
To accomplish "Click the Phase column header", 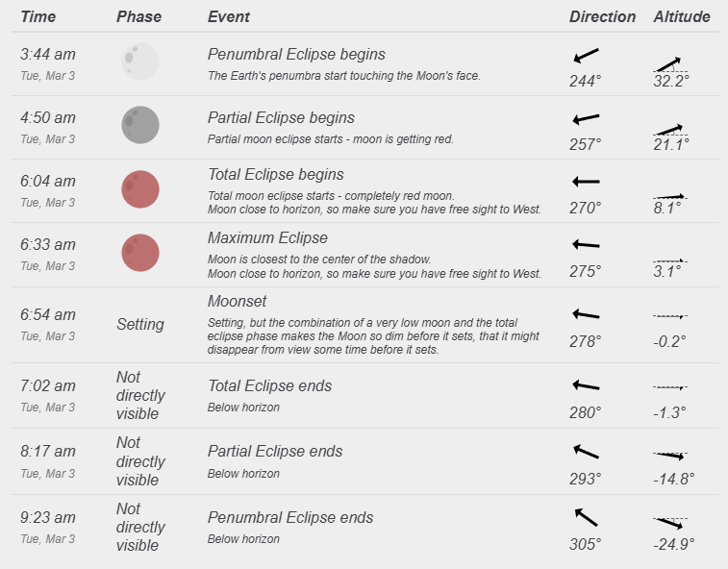I will point(138,16).
